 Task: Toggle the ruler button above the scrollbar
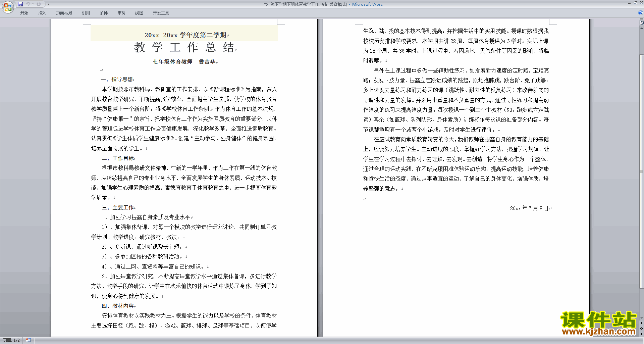pos(641,23)
